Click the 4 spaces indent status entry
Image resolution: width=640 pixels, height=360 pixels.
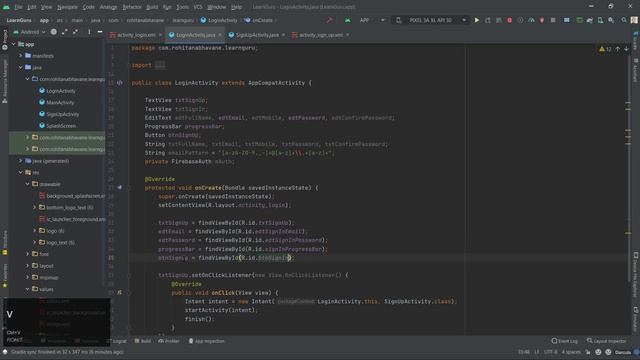pyautogui.click(x=571, y=352)
